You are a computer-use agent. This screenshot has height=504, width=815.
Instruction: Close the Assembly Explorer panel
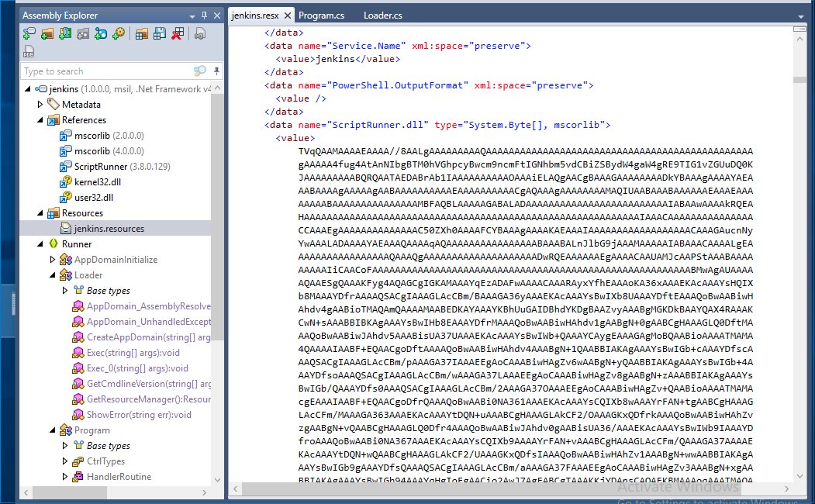217,16
